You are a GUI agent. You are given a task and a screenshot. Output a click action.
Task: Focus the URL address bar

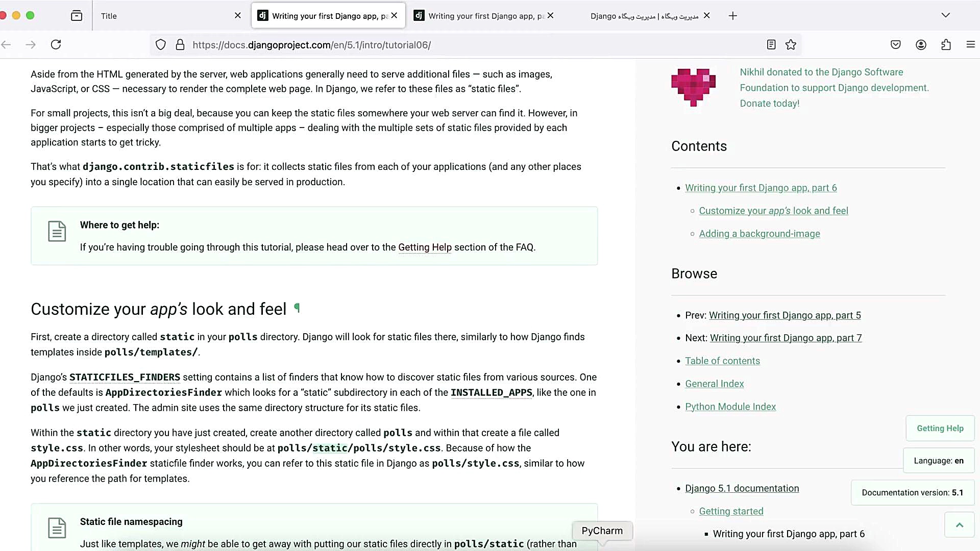pyautogui.click(x=475, y=45)
